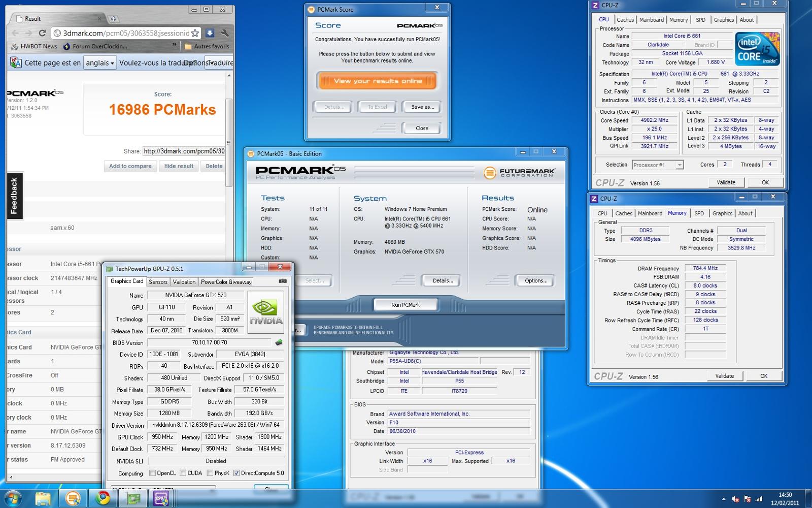Open Graphics tab in lower CPU-Z

coord(722,213)
